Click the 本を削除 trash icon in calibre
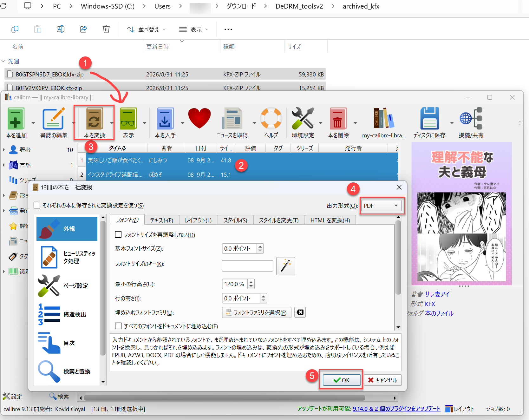529x420 pixels. (x=337, y=119)
